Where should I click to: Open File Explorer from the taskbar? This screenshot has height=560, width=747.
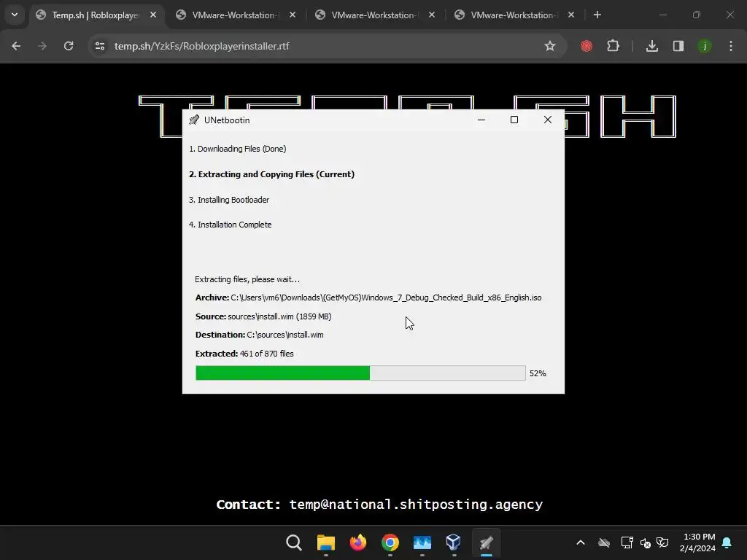(326, 542)
